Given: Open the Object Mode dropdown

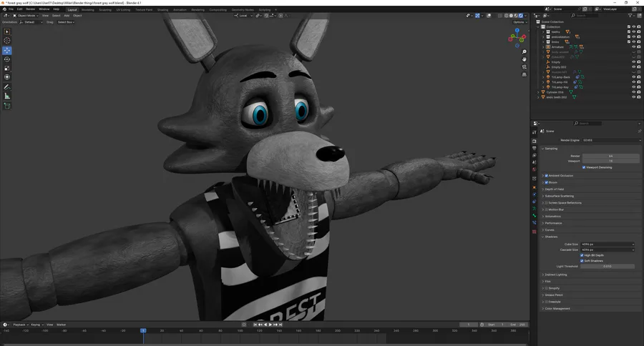Looking at the screenshot, I should click(x=26, y=16).
